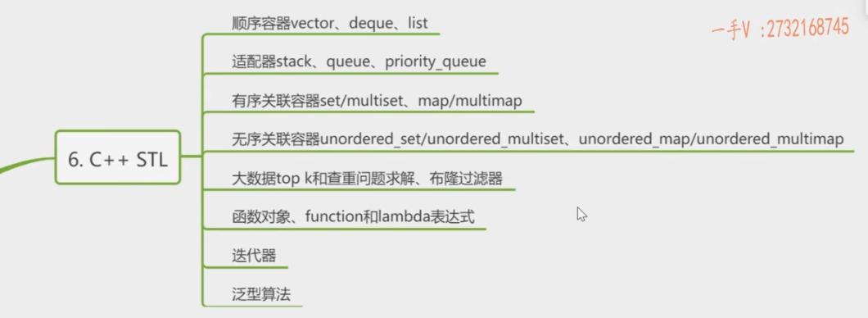Click the word "unordered_multimap"
The height and width of the screenshot is (318, 868).
pos(770,139)
